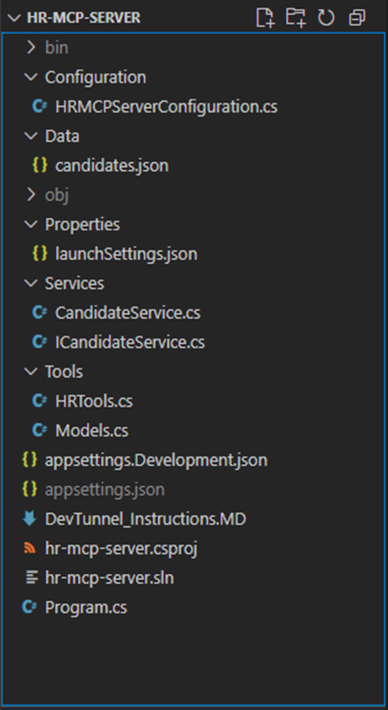Open hr-mcp-server.sln file

[109, 578]
